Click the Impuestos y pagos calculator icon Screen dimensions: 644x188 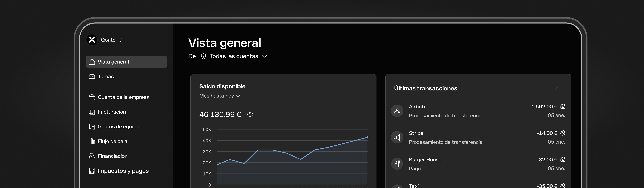[92, 171]
